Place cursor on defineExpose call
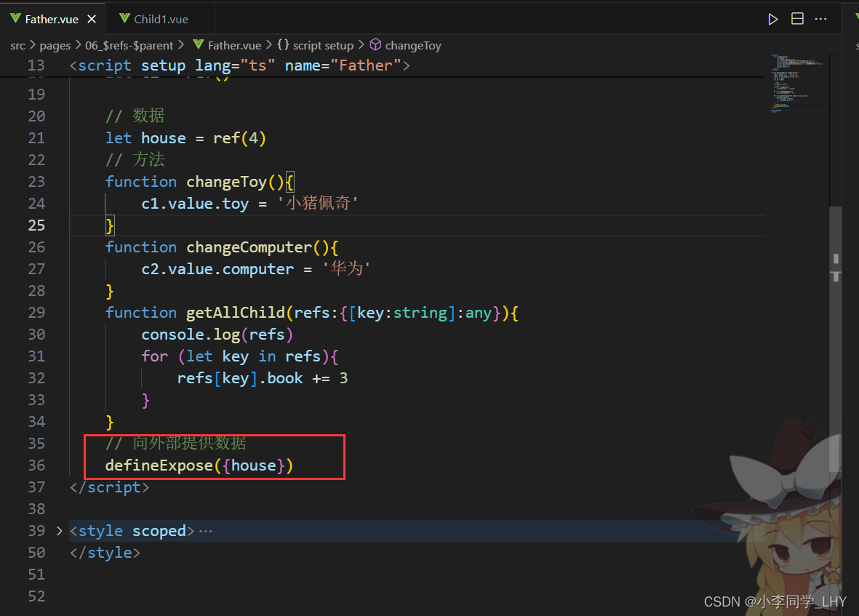859x616 pixels. click(x=159, y=465)
